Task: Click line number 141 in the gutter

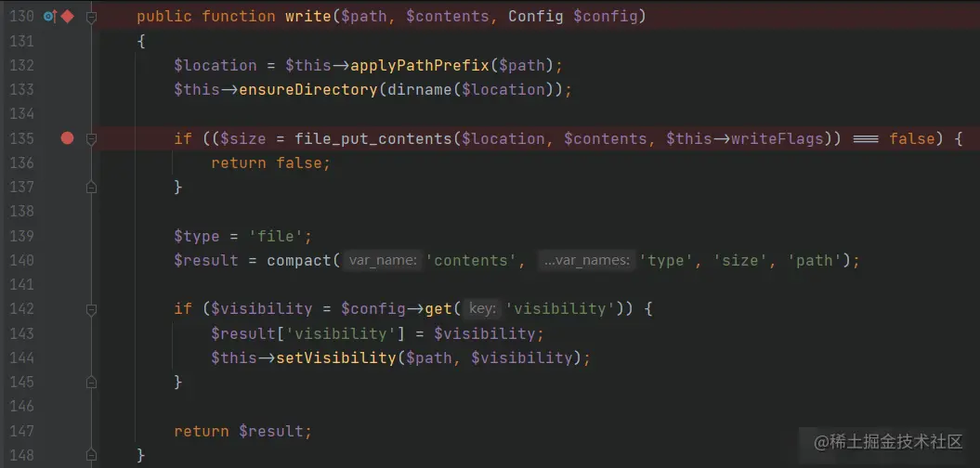Action: (x=22, y=284)
